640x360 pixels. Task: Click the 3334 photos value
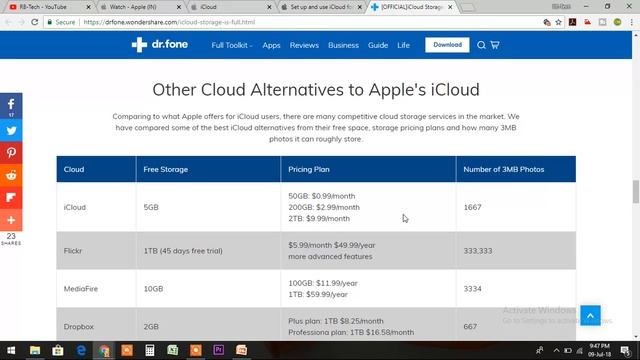pyautogui.click(x=472, y=289)
